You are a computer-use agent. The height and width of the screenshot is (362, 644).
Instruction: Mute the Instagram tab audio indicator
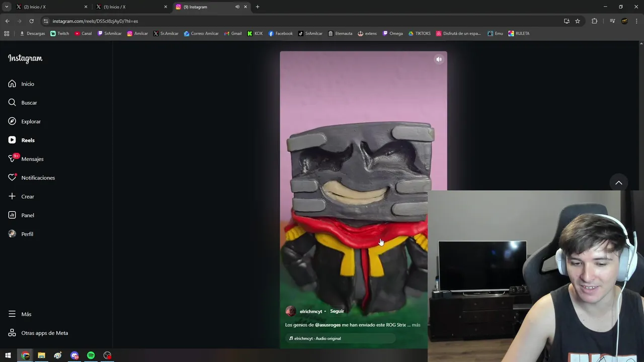tap(237, 7)
